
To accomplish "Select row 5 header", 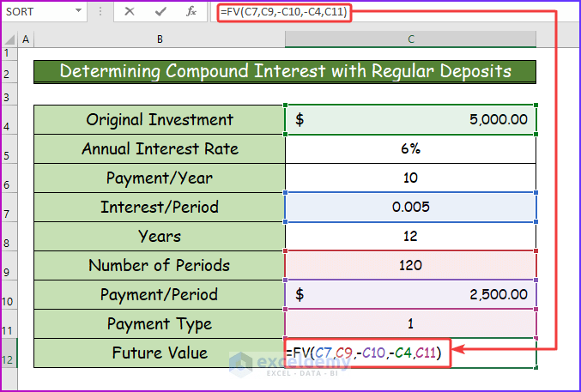I will click(9, 149).
